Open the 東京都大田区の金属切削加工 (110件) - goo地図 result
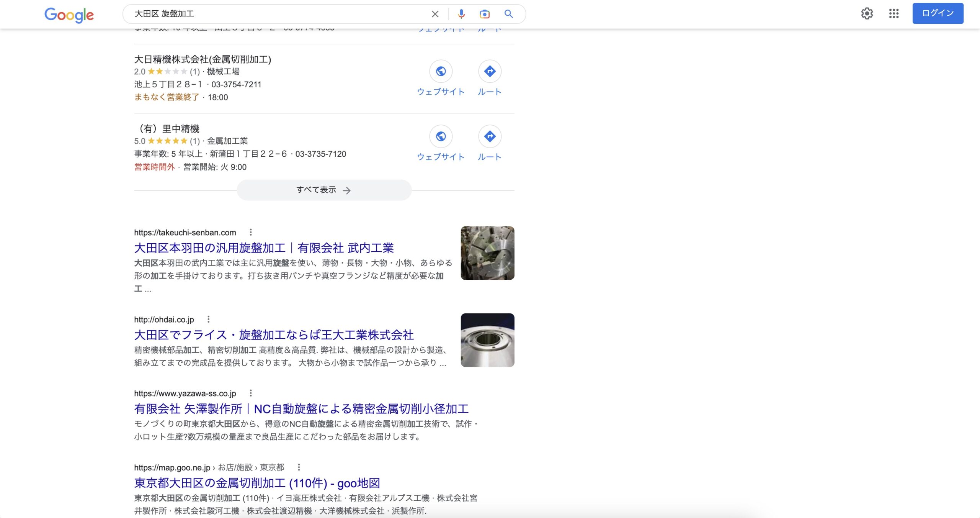The image size is (980, 518). pos(257,483)
